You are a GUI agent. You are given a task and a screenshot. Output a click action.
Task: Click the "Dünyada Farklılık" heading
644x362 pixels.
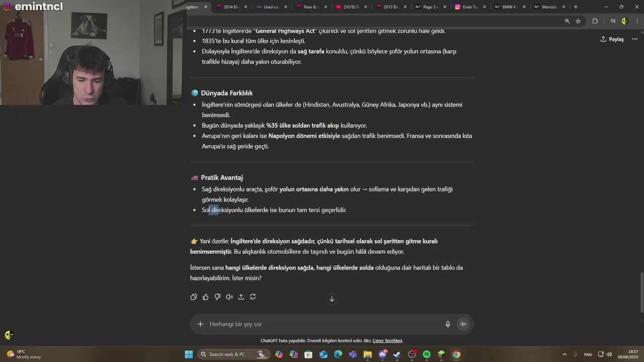pos(227,93)
